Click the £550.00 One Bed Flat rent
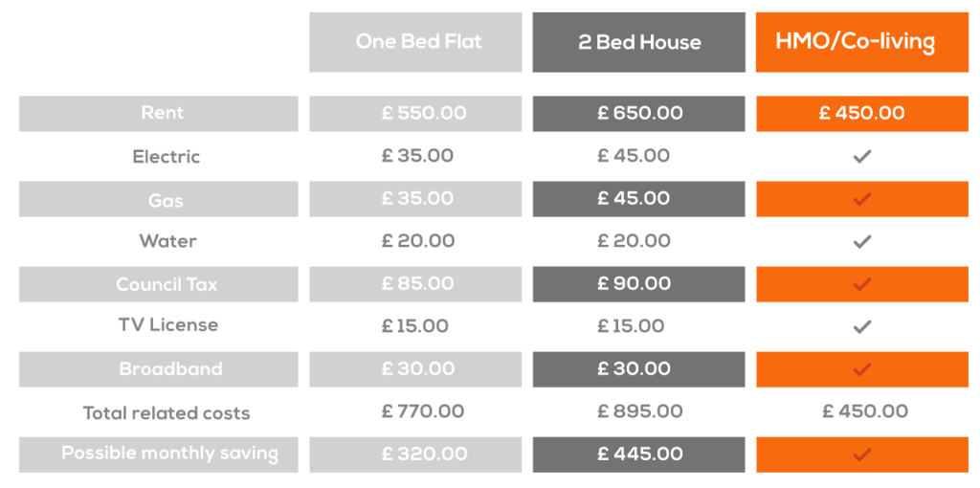The height and width of the screenshot is (488, 980). pos(423,113)
